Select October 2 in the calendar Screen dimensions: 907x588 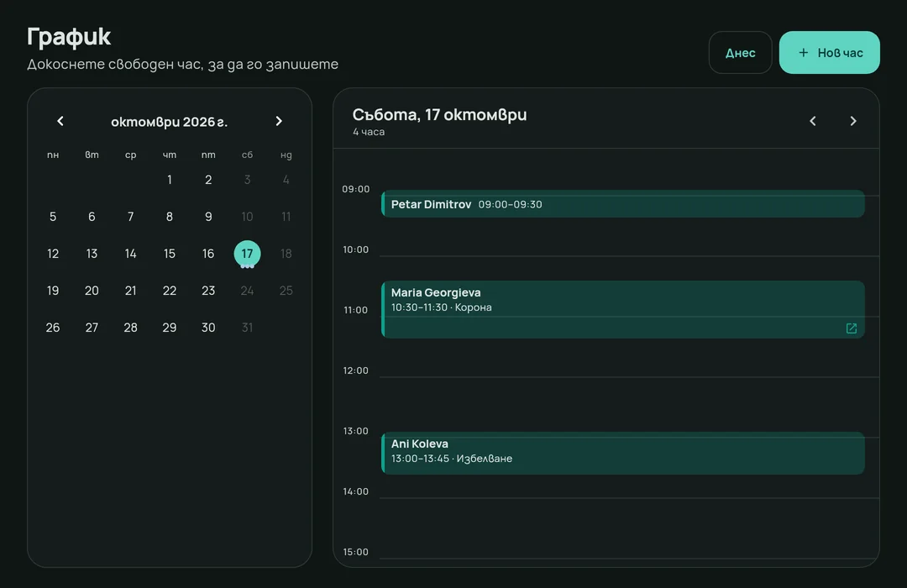click(208, 180)
